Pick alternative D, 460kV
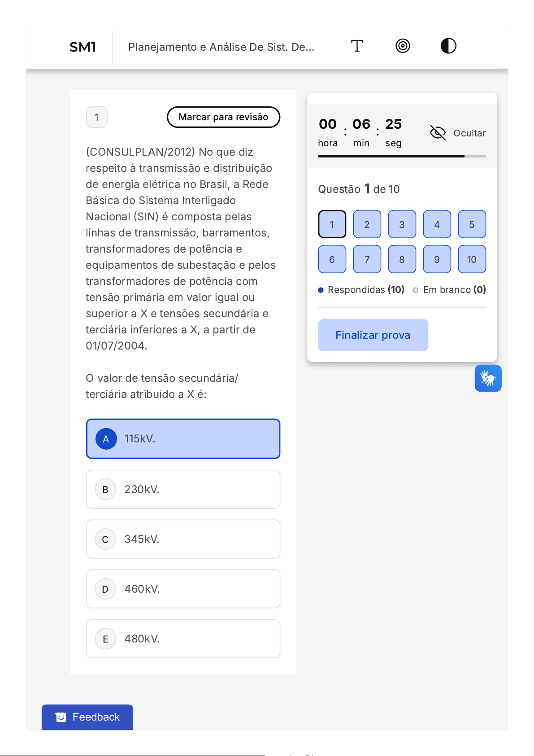Screen dimensions: 534x756 (183, 589)
